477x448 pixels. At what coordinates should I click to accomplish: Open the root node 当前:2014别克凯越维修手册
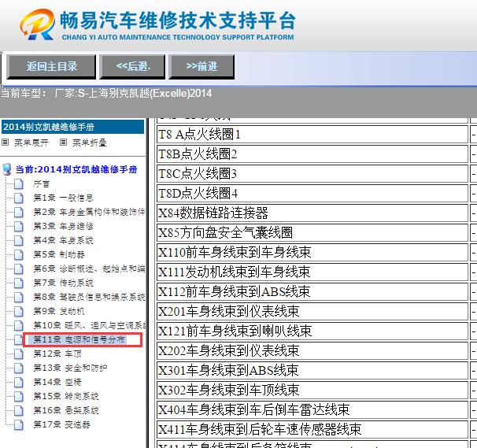tap(76, 169)
